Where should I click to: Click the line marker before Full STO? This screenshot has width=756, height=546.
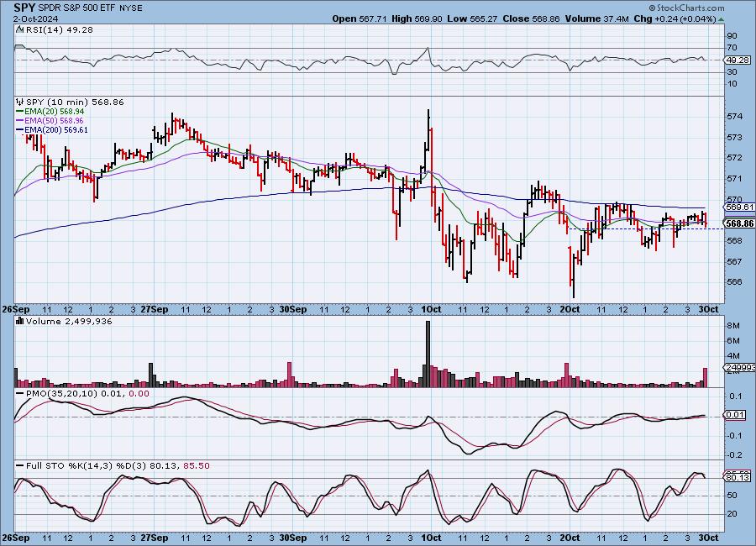pos(20,466)
